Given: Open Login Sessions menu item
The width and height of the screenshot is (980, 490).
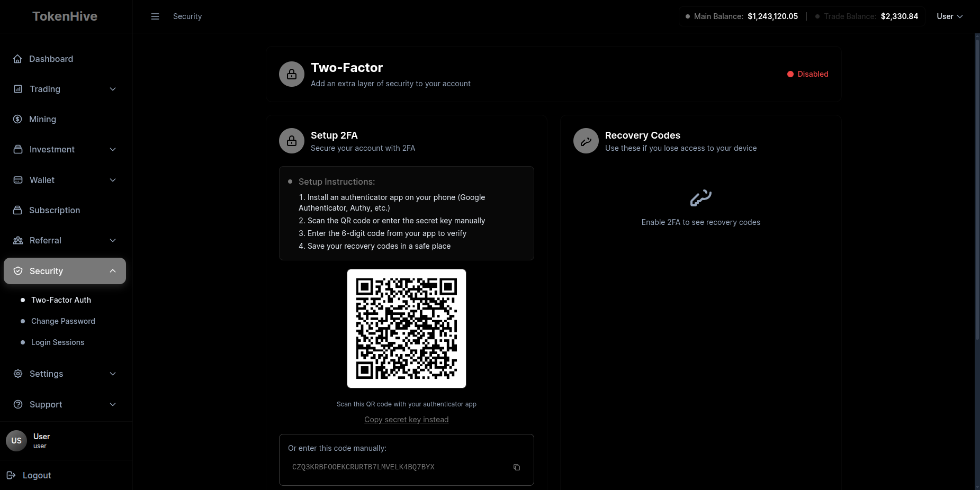Looking at the screenshot, I should pos(58,342).
